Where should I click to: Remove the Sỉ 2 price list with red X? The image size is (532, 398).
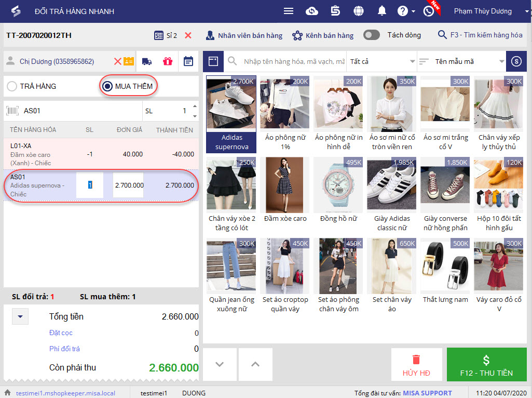point(188,35)
